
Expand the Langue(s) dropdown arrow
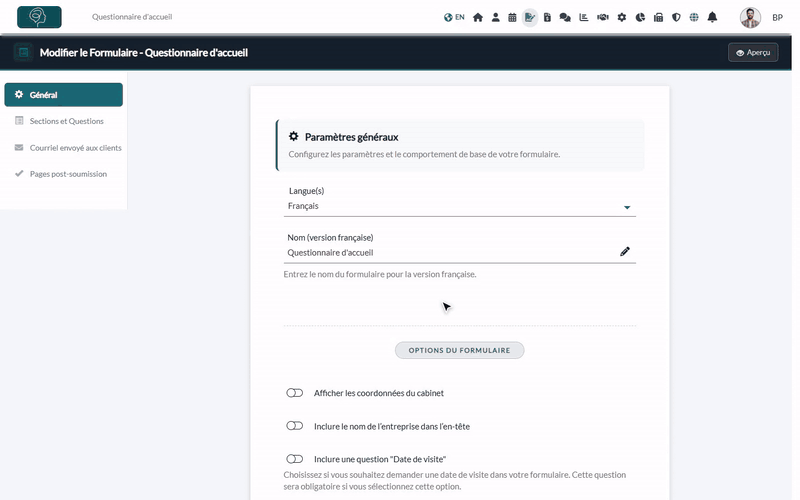pyautogui.click(x=627, y=207)
